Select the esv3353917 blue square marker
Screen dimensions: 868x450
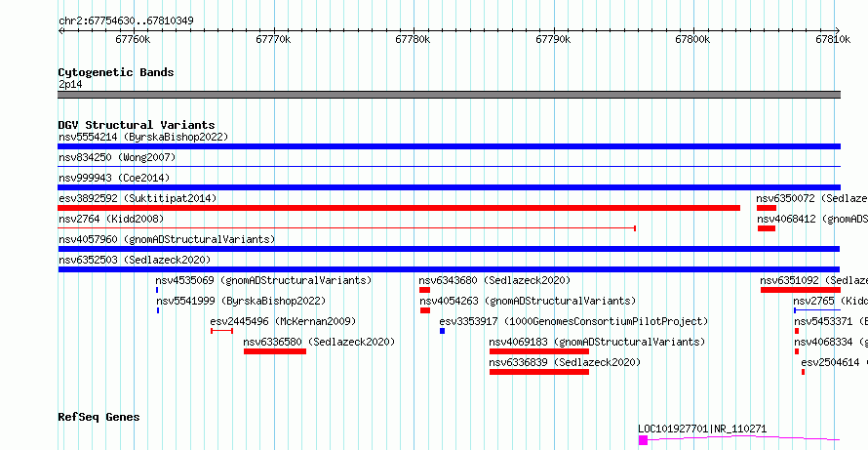[x=443, y=331]
